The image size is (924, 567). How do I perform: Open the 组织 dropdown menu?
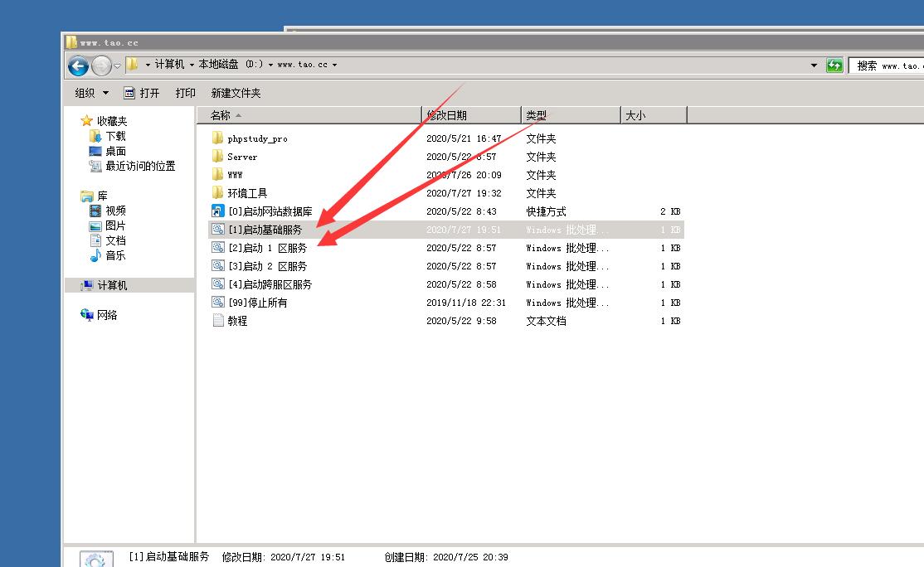[91, 93]
